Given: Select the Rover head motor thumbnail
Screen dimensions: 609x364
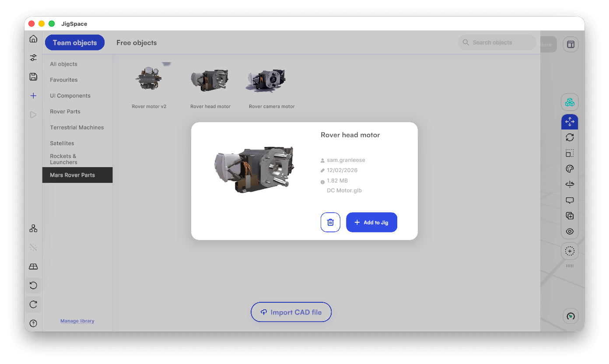Looking at the screenshot, I should pos(210,80).
